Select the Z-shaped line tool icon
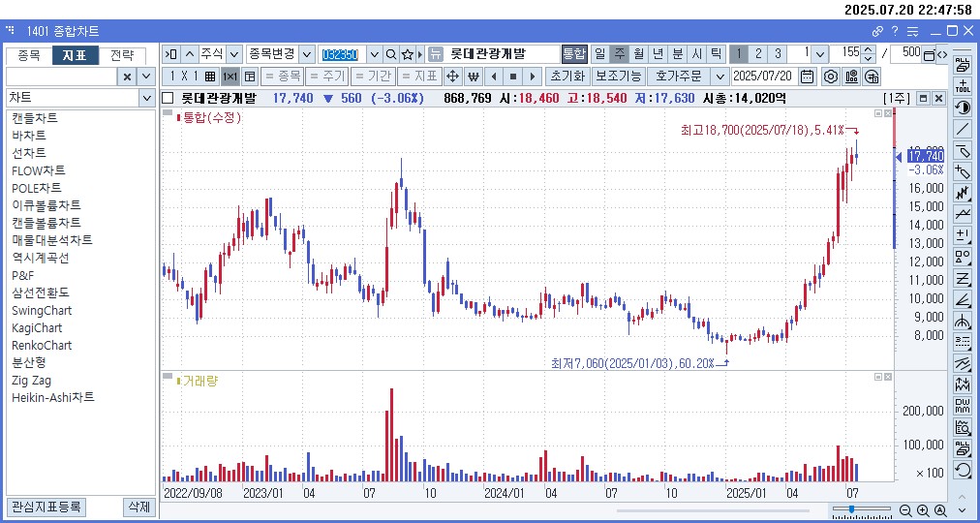This screenshot has width=980, height=523. (963, 277)
